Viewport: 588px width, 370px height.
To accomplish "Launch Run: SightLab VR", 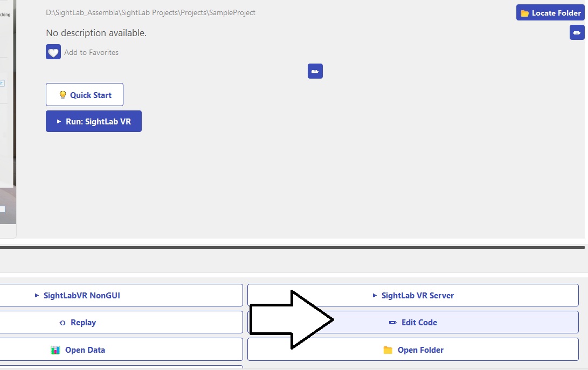I will coord(94,122).
